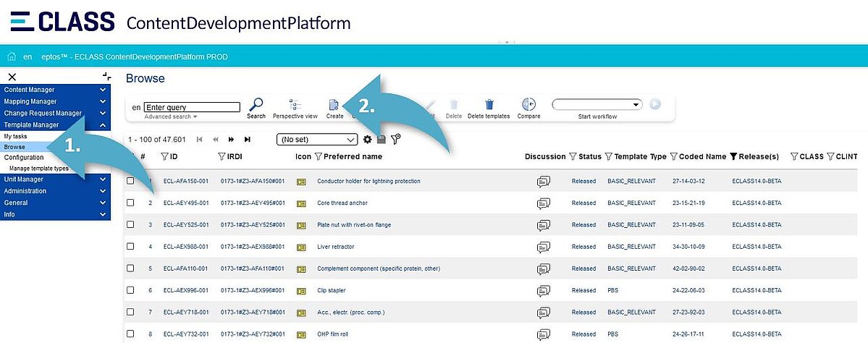This screenshot has height=343, width=868.
Task: Tick checkbox for ECL-AEY495-001 row
Action: [x=130, y=203]
